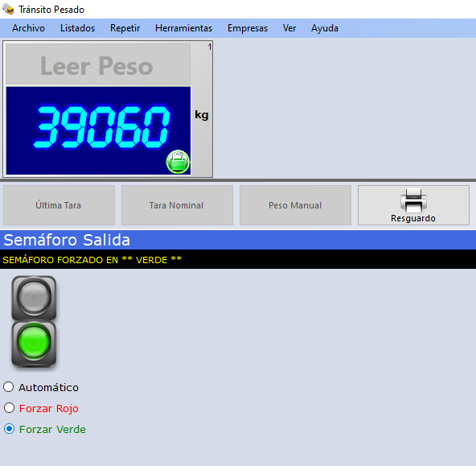Viewport: 476px width, 466px height.
Task: Click the 39060 digital weight readout
Action: tap(101, 127)
